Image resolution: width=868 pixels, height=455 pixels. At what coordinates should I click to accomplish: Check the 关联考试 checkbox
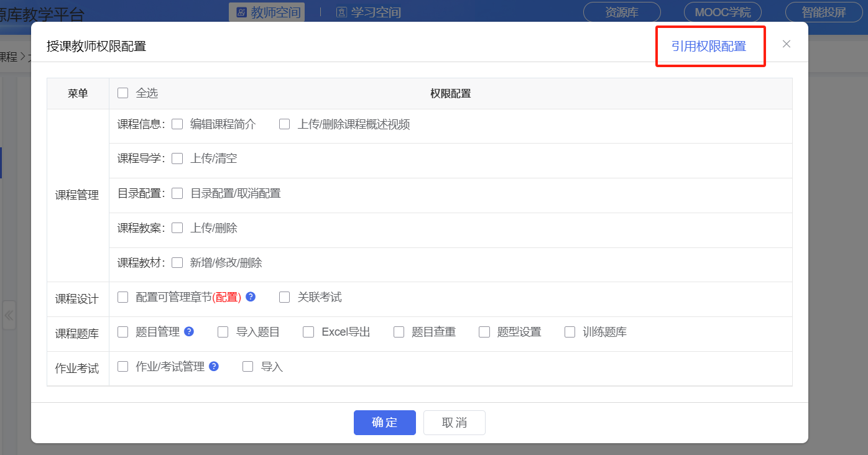284,297
